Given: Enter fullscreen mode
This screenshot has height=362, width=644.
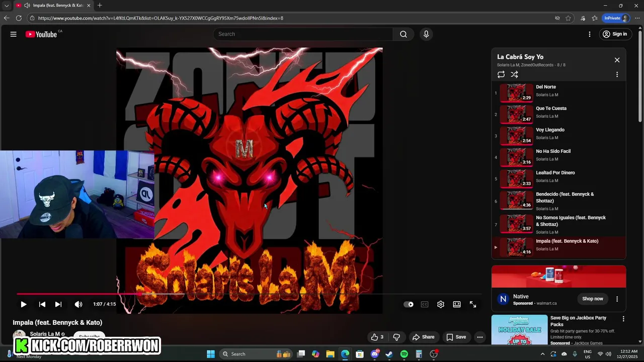Looking at the screenshot, I should tap(473, 304).
